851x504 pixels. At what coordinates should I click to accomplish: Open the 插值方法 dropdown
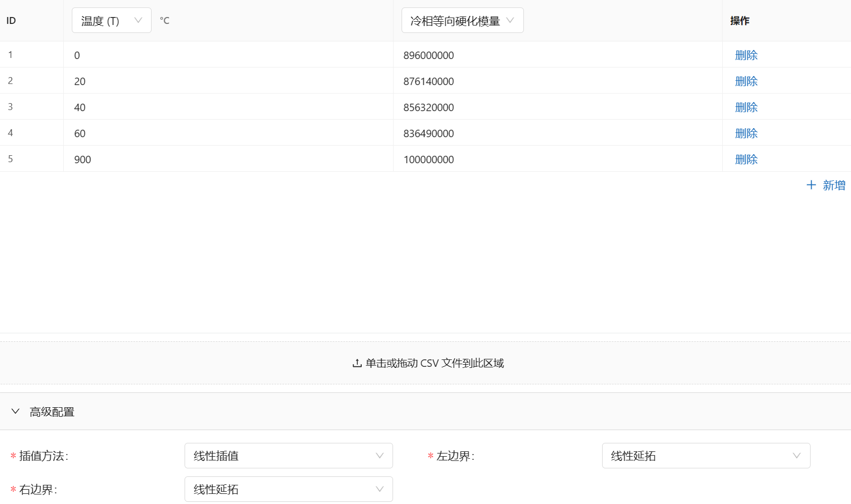[x=289, y=456]
